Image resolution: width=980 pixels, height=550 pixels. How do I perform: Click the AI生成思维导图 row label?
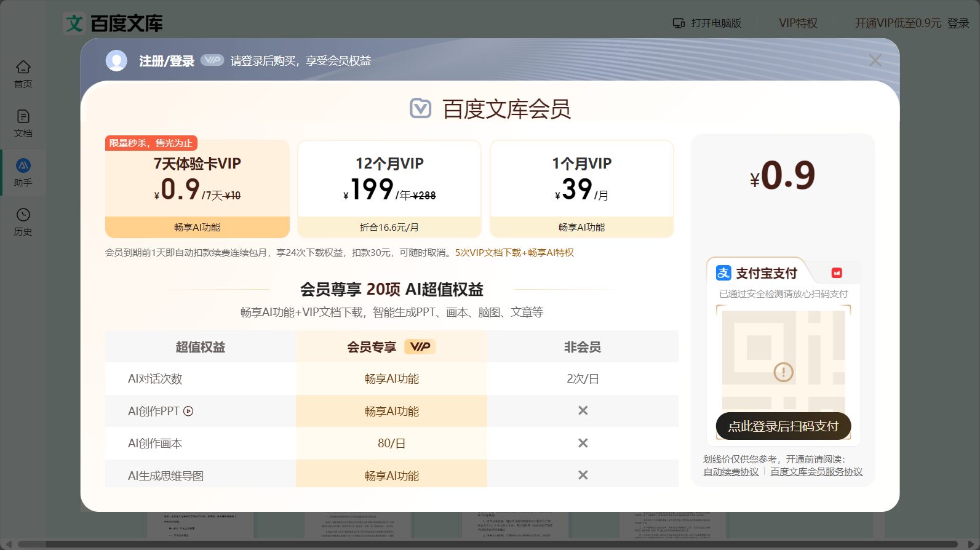click(x=165, y=476)
